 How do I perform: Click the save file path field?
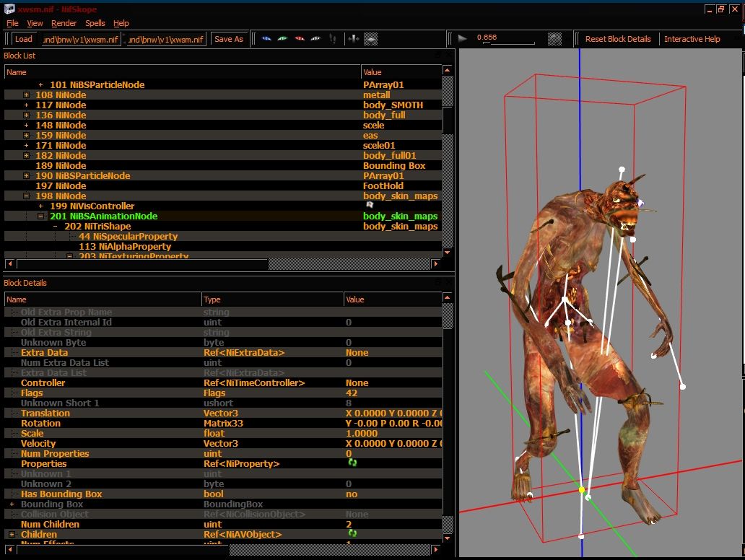[x=166, y=40]
